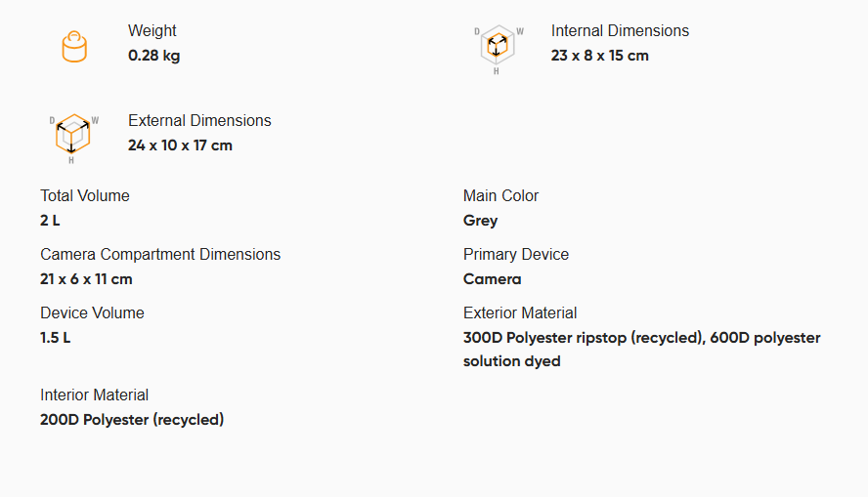This screenshot has width=868, height=499.
Task: Select the Weight label
Action: point(152,30)
